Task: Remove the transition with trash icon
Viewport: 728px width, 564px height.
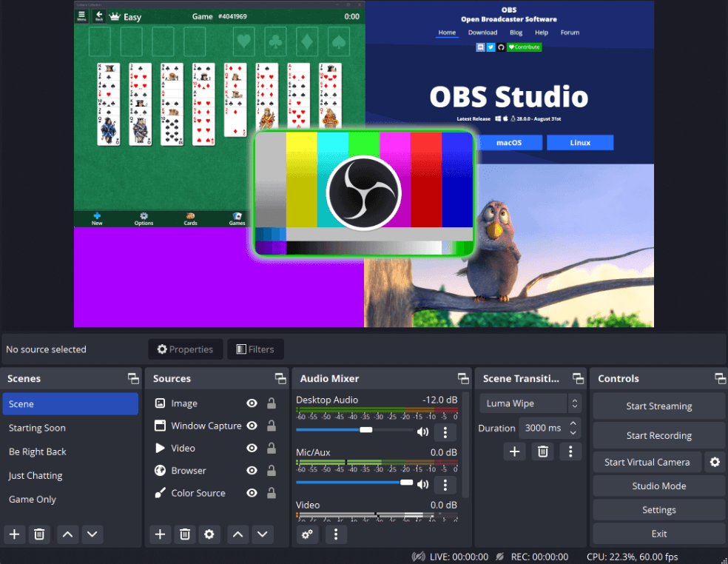Action: 543,451
